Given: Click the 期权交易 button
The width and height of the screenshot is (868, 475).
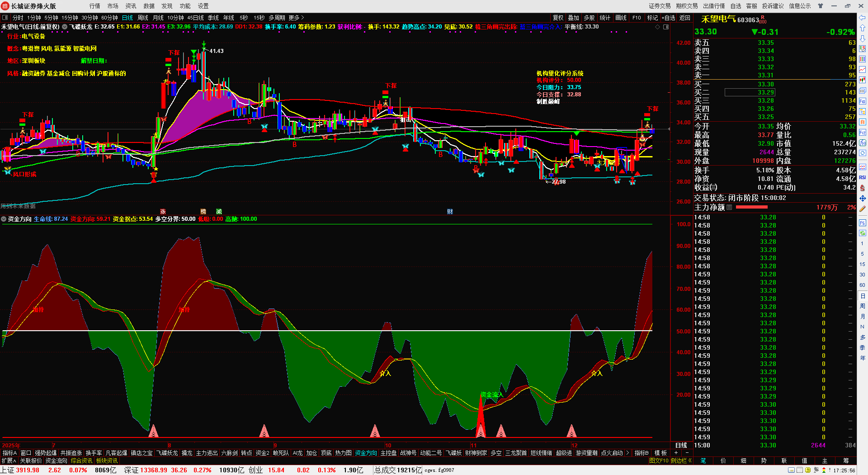Looking at the screenshot, I should pyautogui.click(x=687, y=6).
